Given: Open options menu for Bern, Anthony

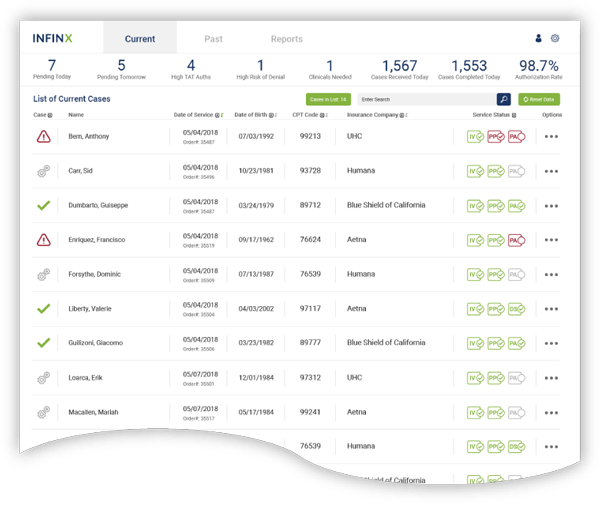Looking at the screenshot, I should point(551,137).
